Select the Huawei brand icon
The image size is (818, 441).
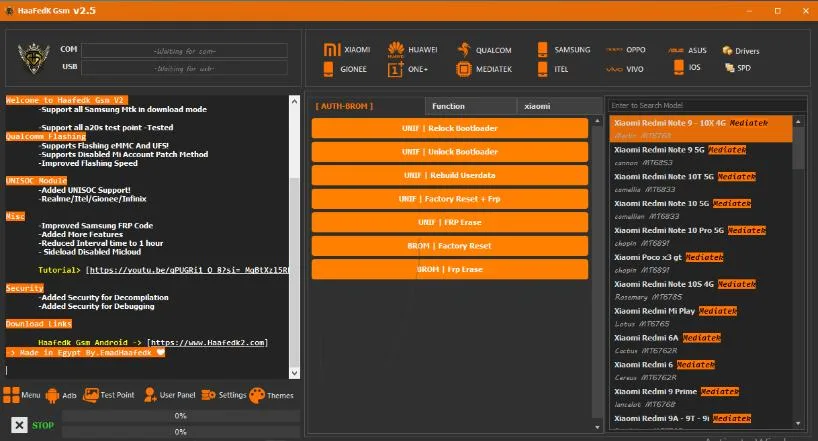point(395,50)
